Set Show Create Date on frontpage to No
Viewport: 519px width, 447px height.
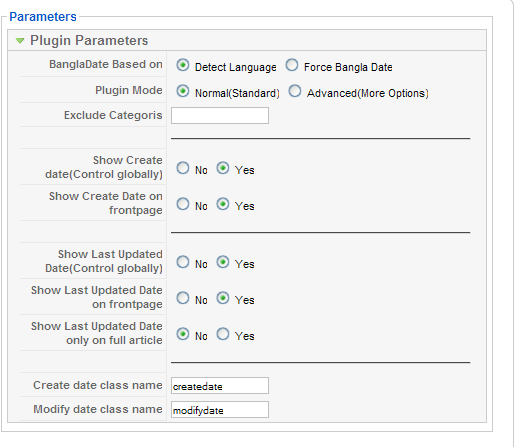point(183,204)
